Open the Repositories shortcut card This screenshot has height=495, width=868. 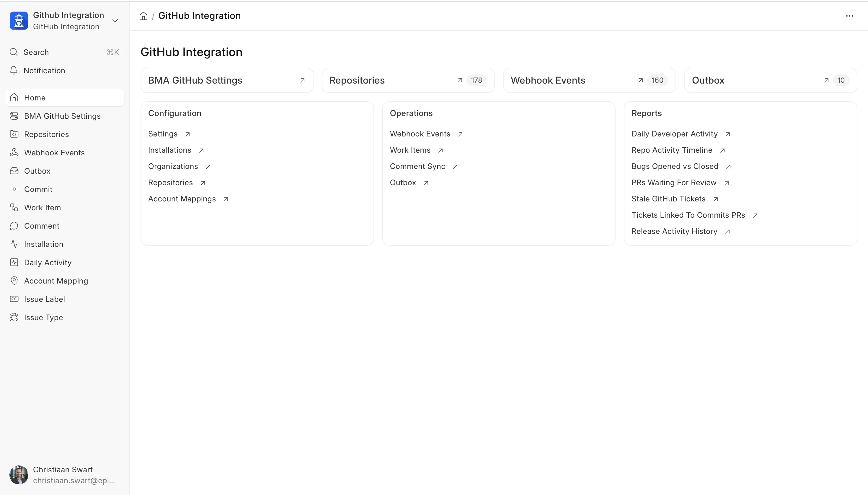(x=408, y=80)
